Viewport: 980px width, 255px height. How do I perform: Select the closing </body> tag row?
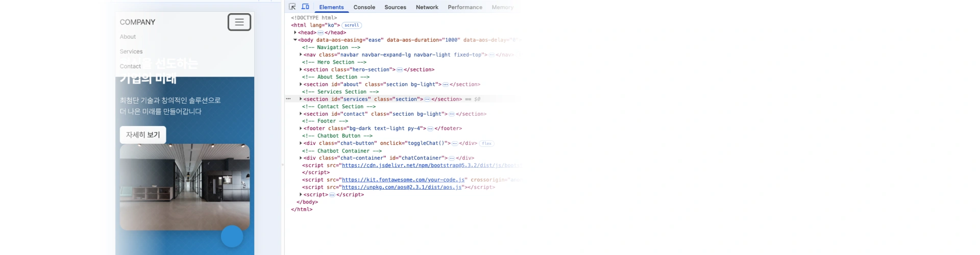click(307, 202)
